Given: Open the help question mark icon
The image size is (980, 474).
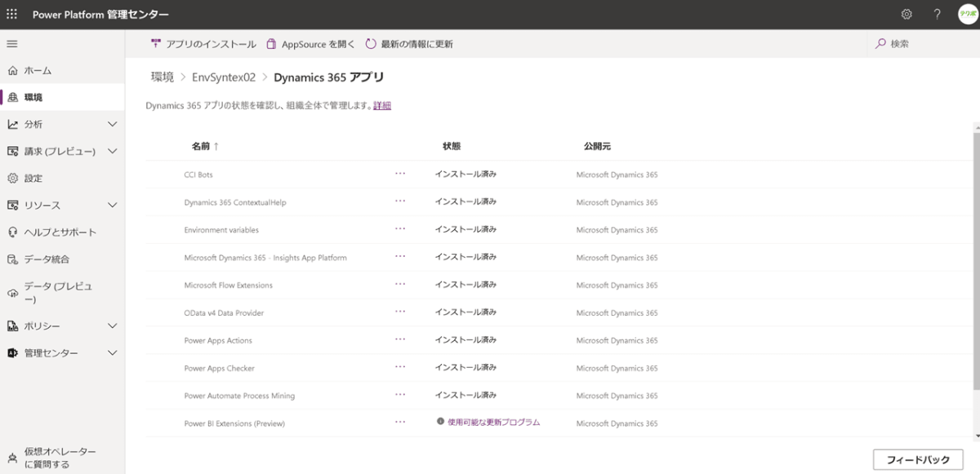Looking at the screenshot, I should pos(937,14).
